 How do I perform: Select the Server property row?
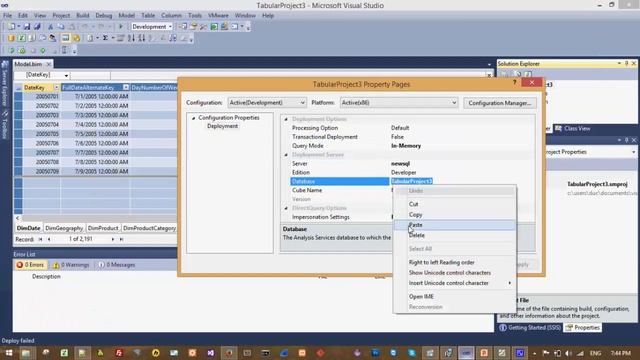407,164
